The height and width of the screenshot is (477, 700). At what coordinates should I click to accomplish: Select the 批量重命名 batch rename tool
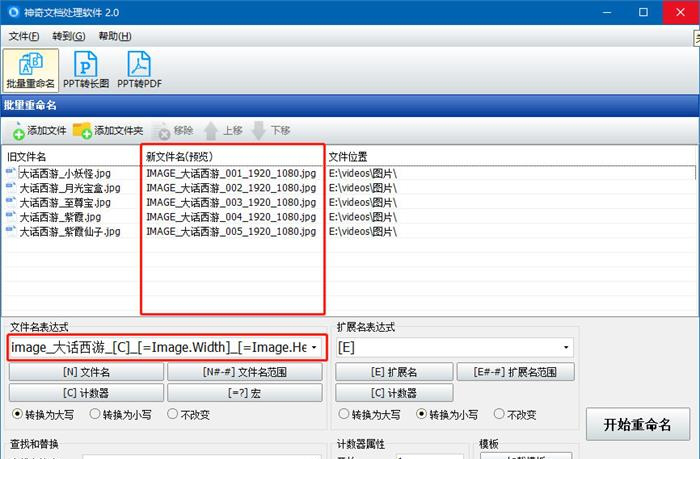click(x=31, y=70)
